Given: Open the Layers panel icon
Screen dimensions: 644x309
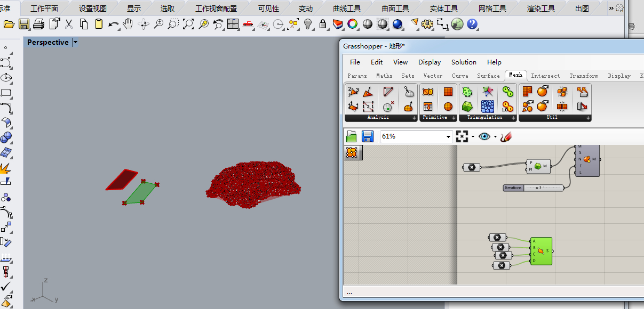Looking at the screenshot, I should coord(338,24).
